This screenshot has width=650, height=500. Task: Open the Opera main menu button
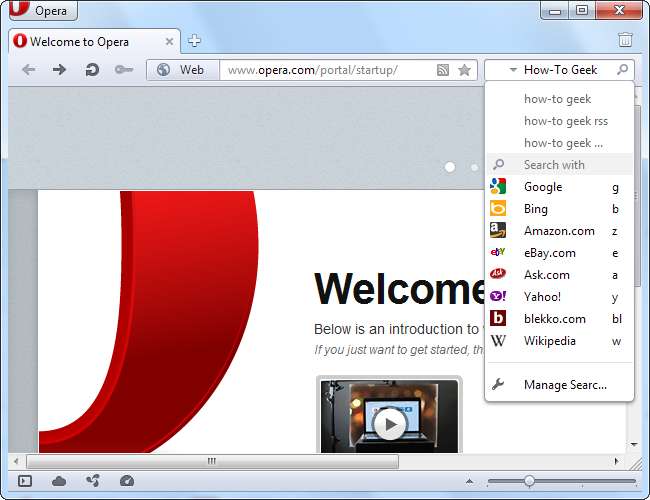point(42,11)
